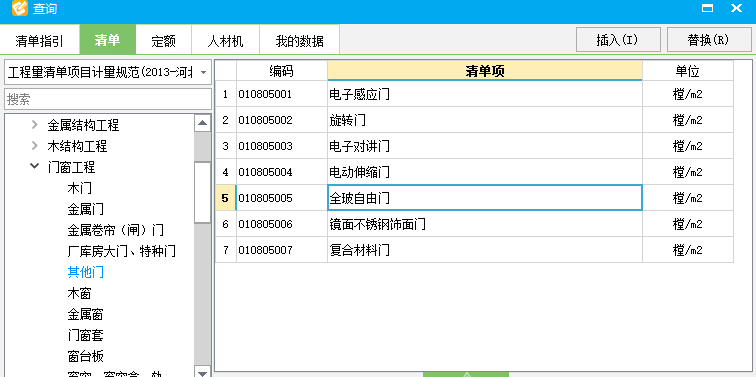Image resolution: width=756 pixels, height=377 pixels.
Task: Select 窗台板 in the tree
Action: (x=85, y=356)
